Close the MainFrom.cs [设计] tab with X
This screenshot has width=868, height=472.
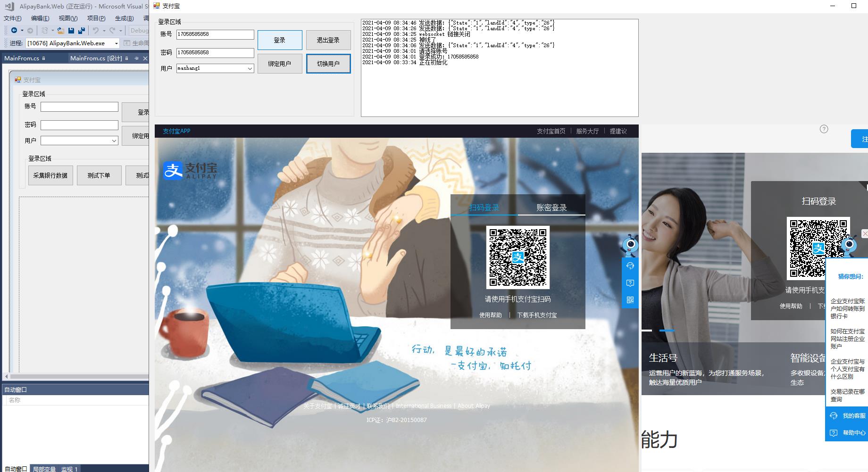click(145, 58)
